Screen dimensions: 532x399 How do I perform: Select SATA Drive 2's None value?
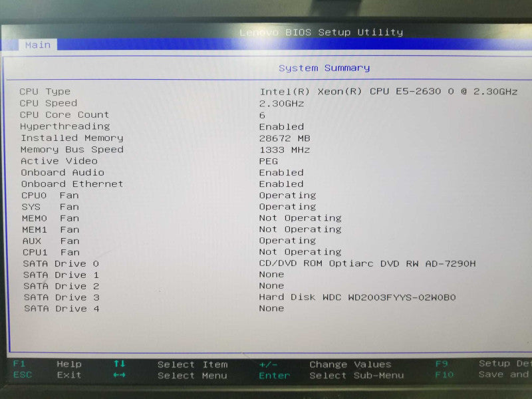tap(272, 286)
